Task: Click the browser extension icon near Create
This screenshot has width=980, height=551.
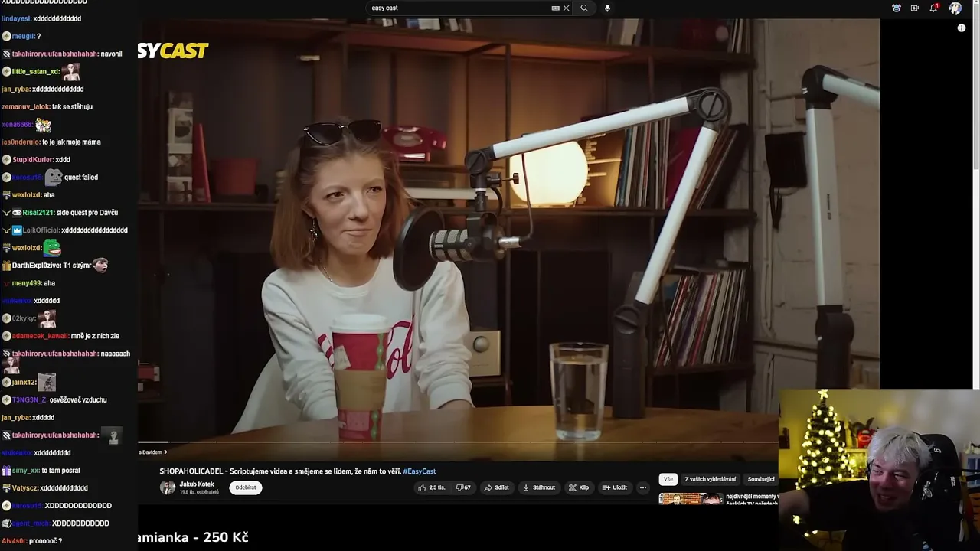Action: pos(897,8)
